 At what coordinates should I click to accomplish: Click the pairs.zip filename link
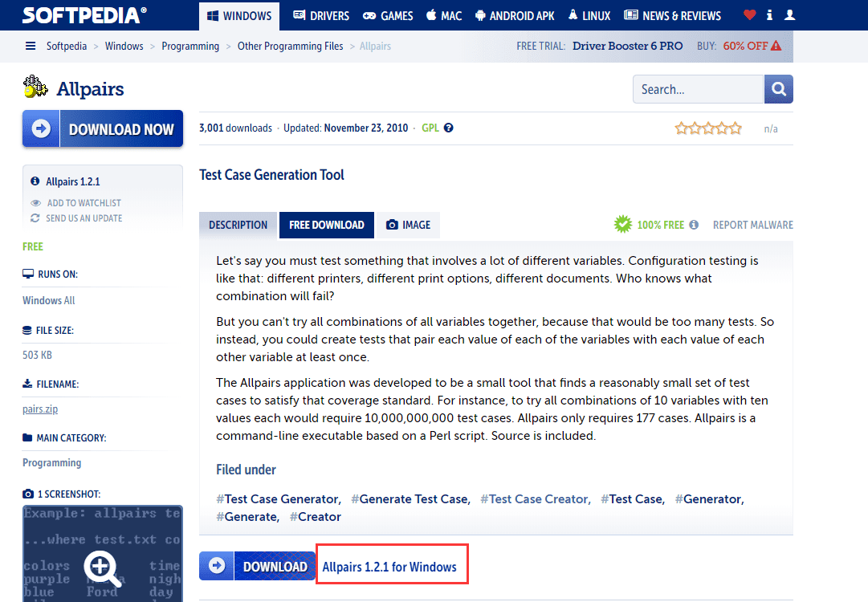40,409
